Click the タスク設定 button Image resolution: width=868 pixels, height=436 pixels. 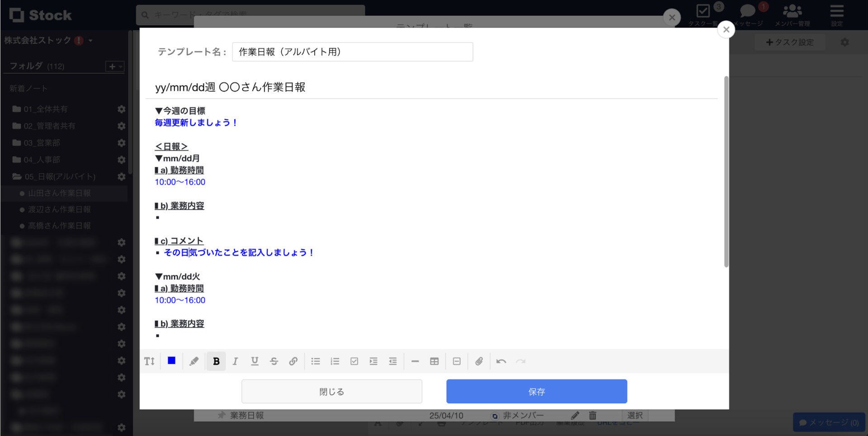[x=790, y=42]
